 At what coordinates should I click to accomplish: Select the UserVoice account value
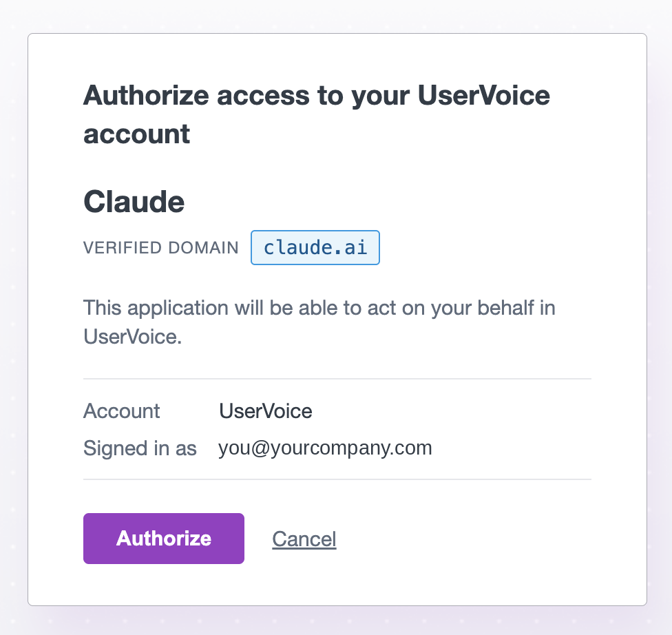266,410
